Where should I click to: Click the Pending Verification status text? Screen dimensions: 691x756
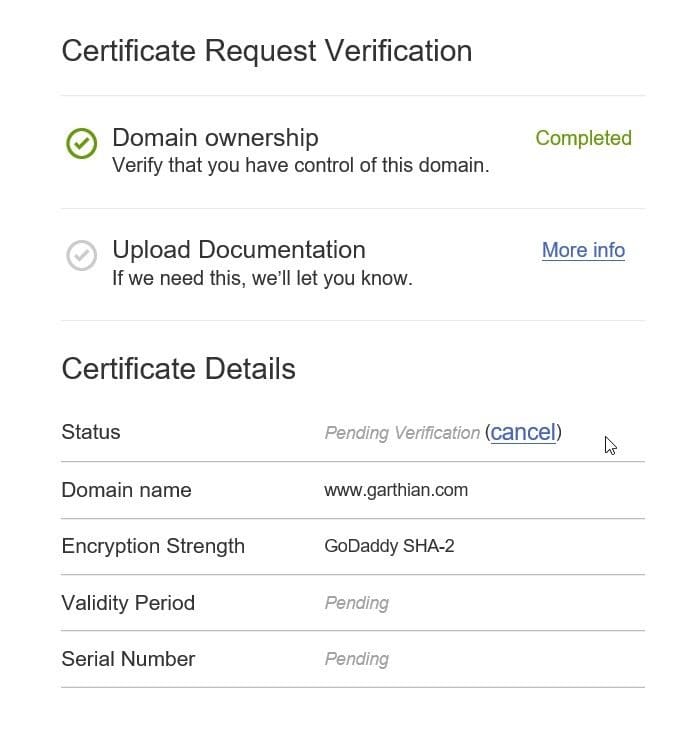(402, 433)
